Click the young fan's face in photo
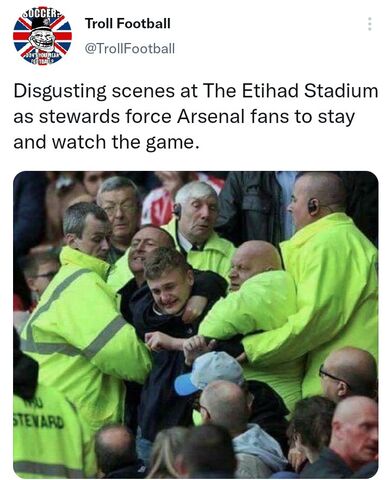The height and width of the screenshot is (480, 391). pyautogui.click(x=168, y=290)
